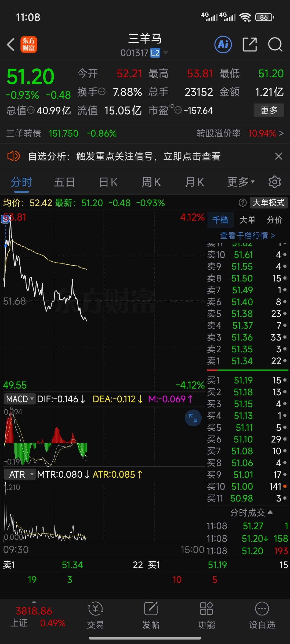290x644 pixels.
Task: Tap the 买10 51.00 order row
Action: pyautogui.click(x=247, y=486)
